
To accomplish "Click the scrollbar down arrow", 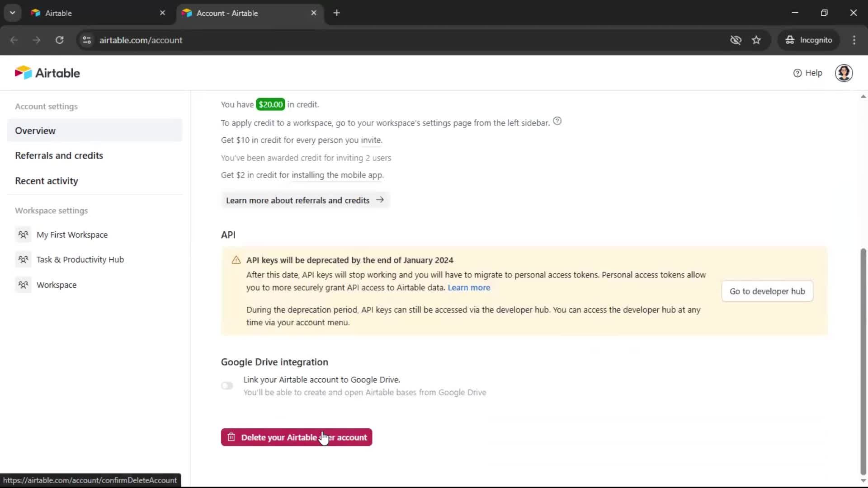I will pyautogui.click(x=863, y=481).
